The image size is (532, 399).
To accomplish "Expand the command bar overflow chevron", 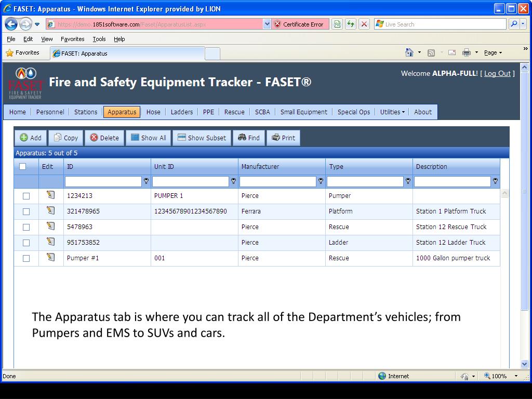I will click(x=526, y=49).
